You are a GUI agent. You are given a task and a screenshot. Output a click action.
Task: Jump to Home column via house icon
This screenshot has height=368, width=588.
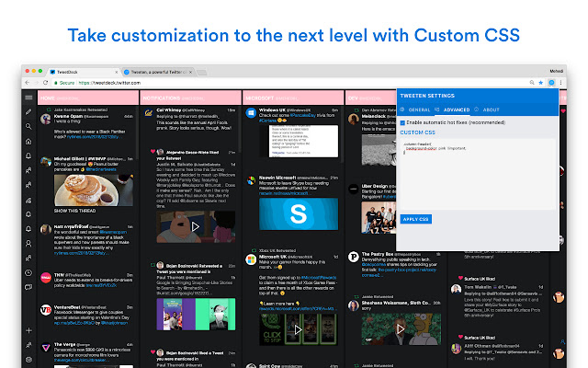[x=28, y=141]
